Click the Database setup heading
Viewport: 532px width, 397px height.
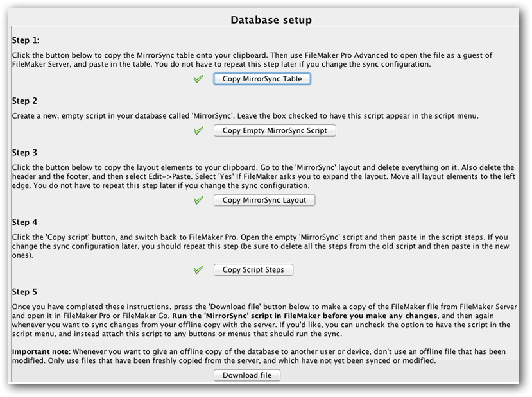coord(271,20)
